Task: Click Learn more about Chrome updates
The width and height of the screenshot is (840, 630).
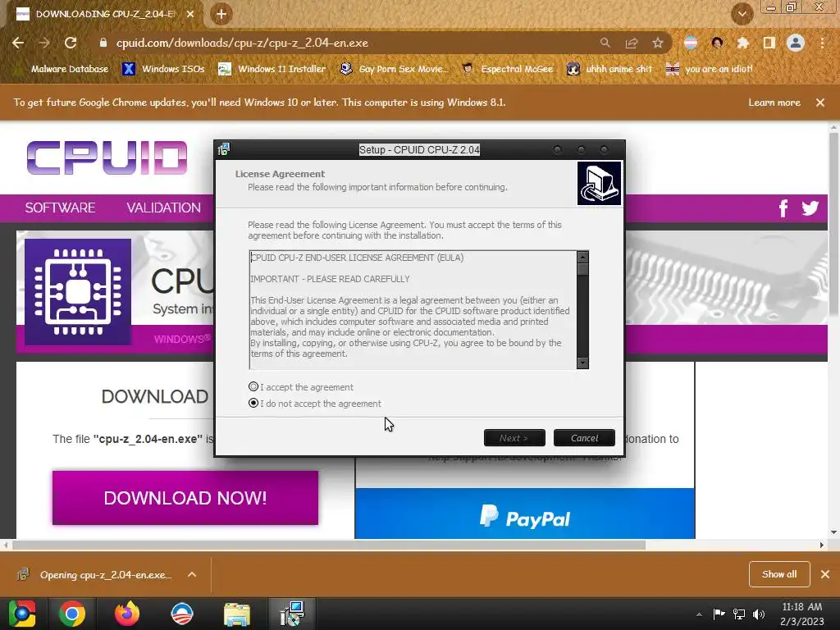Action: click(774, 103)
